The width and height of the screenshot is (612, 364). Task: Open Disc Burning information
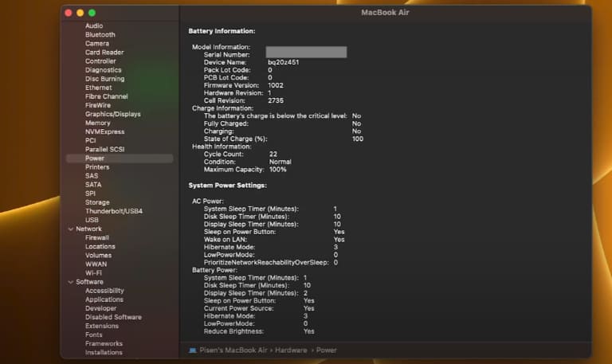[x=104, y=79]
